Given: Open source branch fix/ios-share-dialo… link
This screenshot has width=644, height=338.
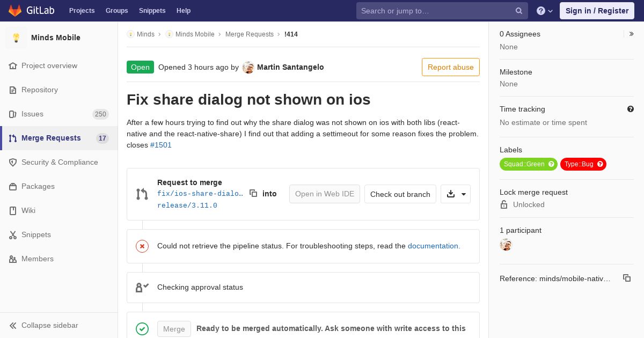Looking at the screenshot, I should (x=200, y=193).
